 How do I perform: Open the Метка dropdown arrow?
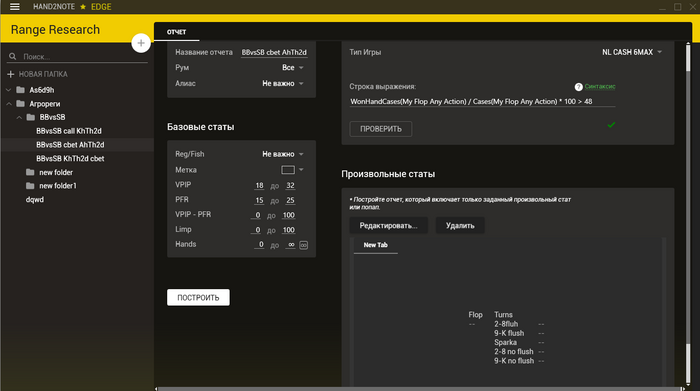(x=301, y=170)
